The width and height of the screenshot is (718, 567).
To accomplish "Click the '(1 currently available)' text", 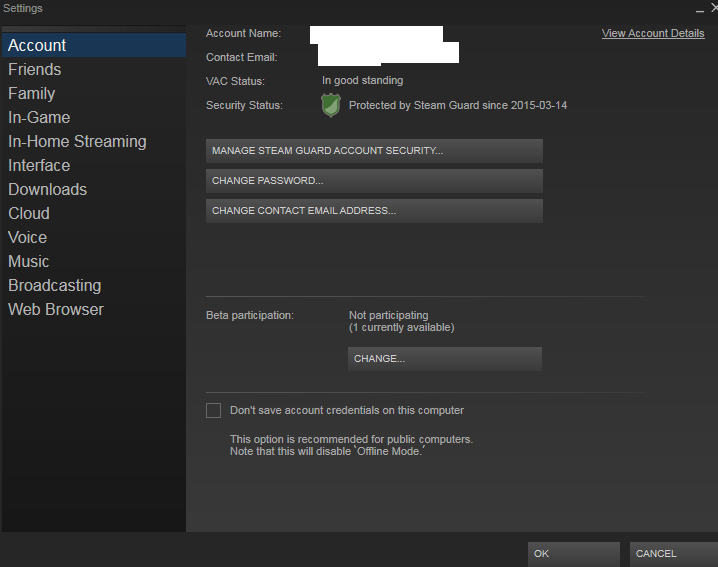I will [402, 327].
